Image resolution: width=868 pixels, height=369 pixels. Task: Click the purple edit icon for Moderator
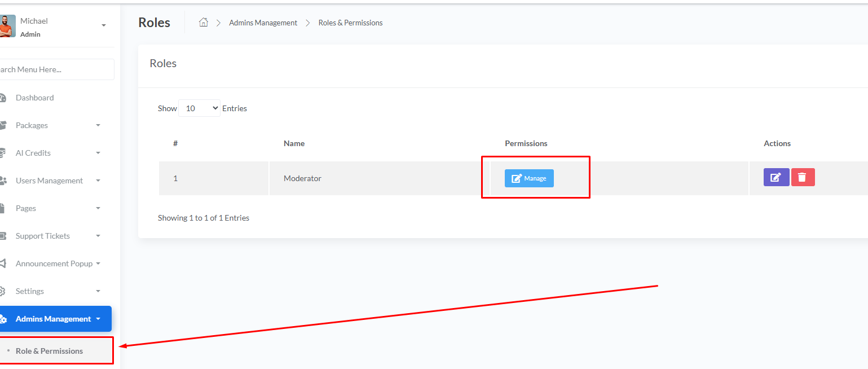(776, 177)
